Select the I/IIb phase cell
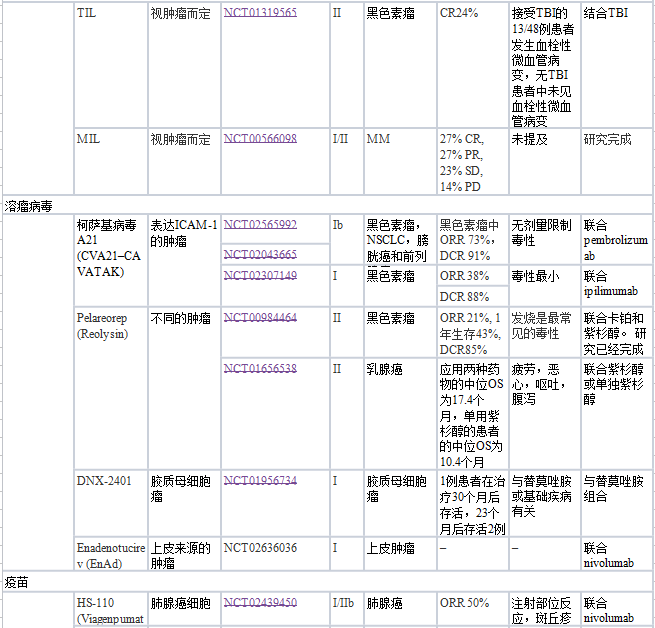 click(x=347, y=609)
